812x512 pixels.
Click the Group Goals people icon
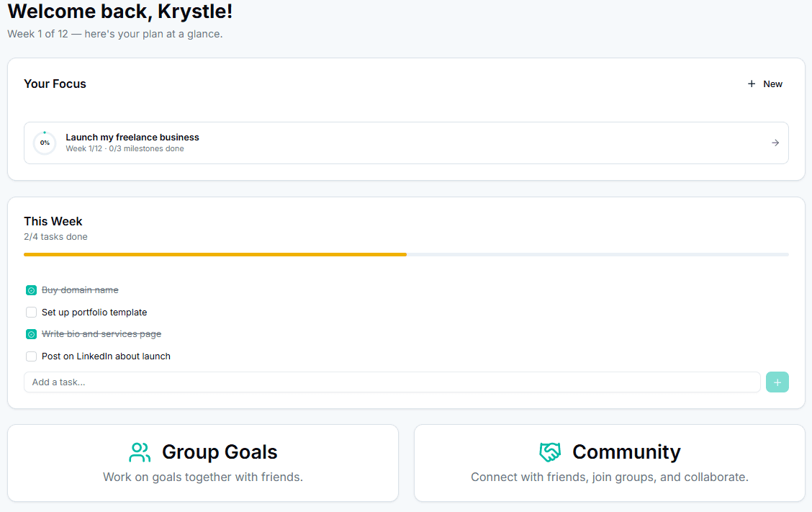[140, 452]
